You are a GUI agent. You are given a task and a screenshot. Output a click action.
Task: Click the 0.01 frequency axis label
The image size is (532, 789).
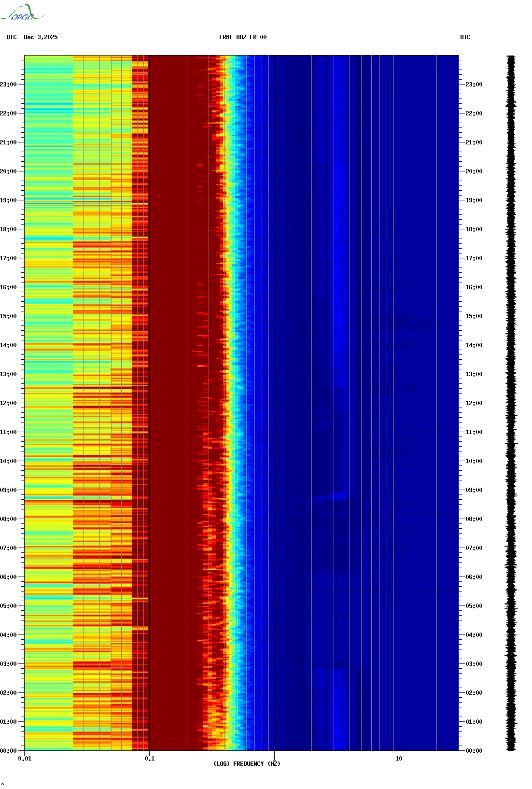25,759
